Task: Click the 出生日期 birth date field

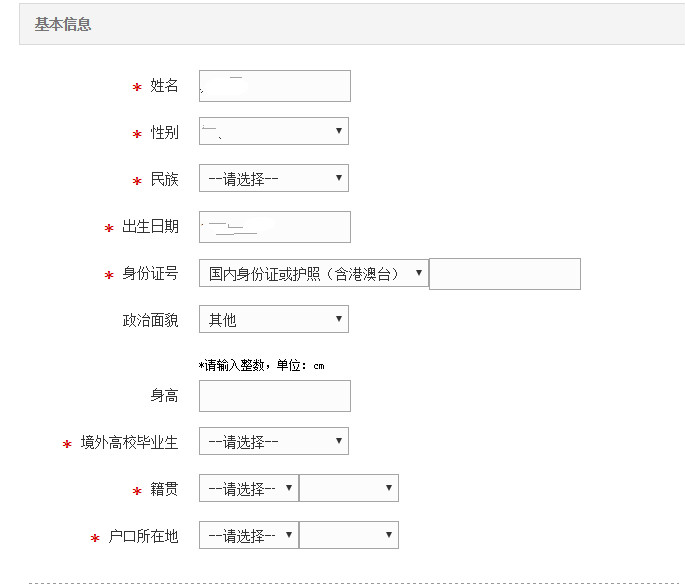Action: coord(275,227)
